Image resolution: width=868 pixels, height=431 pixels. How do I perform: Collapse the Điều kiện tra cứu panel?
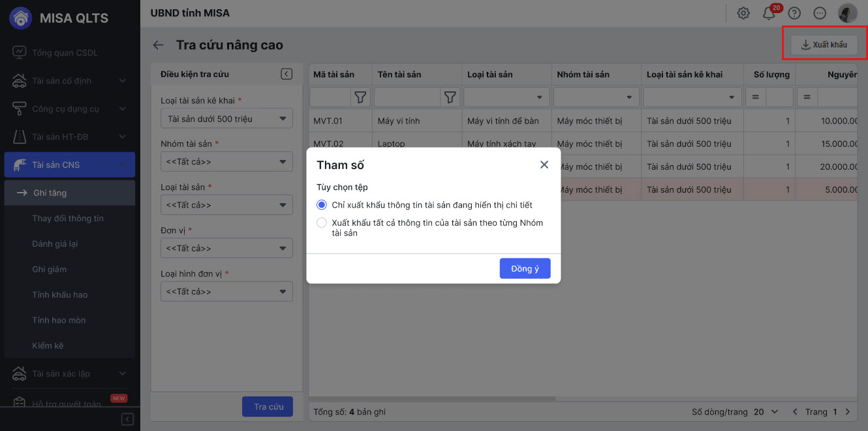click(287, 74)
